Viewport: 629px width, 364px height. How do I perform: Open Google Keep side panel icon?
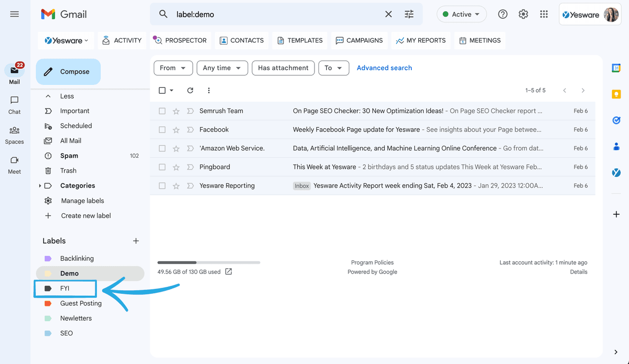click(x=616, y=94)
